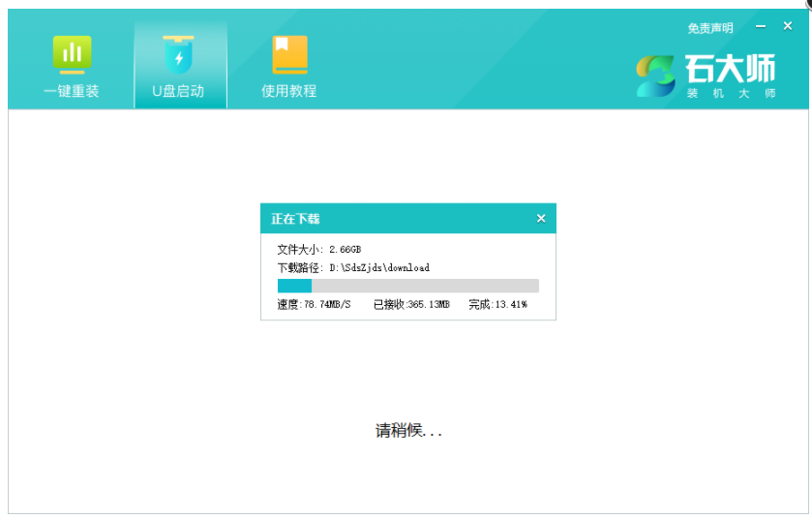Switch to the U盘启动 tab

[x=180, y=66]
